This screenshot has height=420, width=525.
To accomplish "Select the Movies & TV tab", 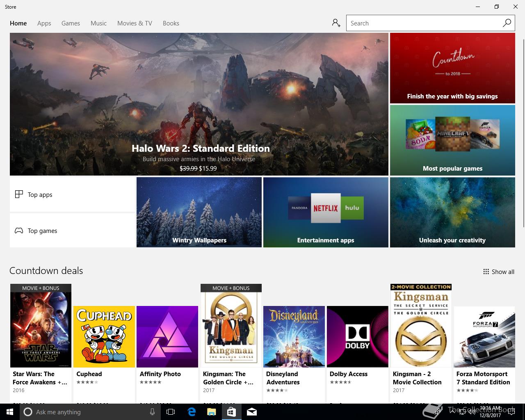I will [135, 23].
